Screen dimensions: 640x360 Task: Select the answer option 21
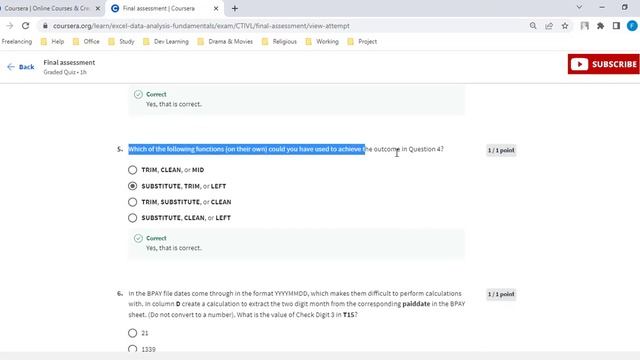click(132, 333)
